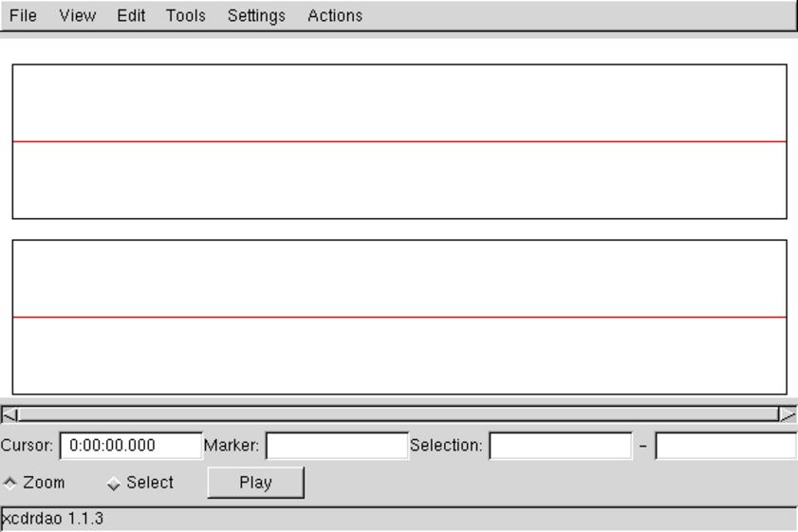Switch to Select mode radio button
The height and width of the screenshot is (532, 798).
point(114,483)
